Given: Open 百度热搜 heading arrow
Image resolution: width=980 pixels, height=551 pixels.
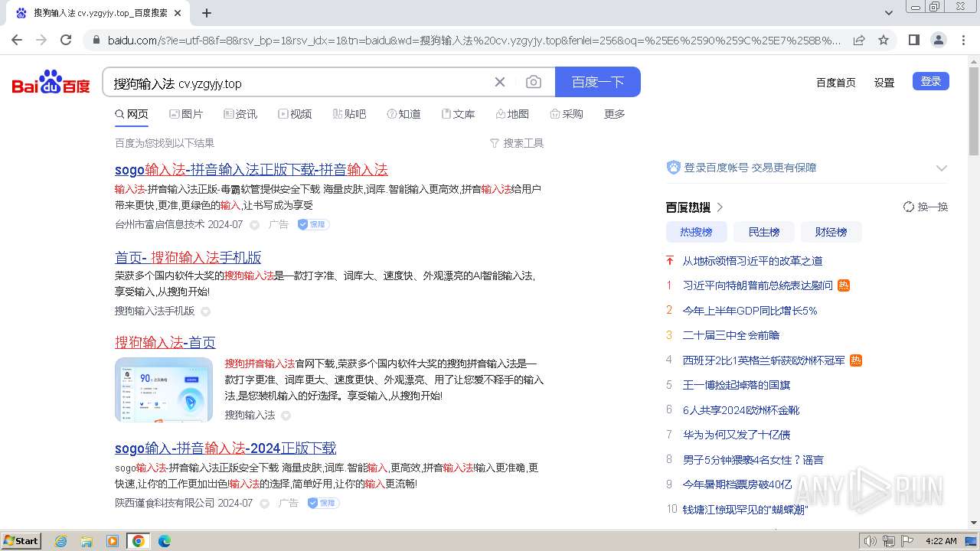Looking at the screenshot, I should coord(720,207).
